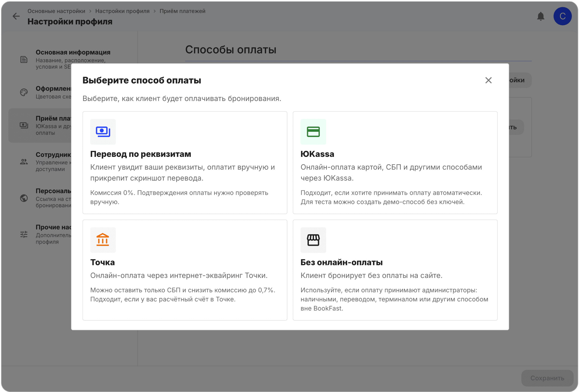Click the globe icon in the sidebar

pyautogui.click(x=24, y=198)
